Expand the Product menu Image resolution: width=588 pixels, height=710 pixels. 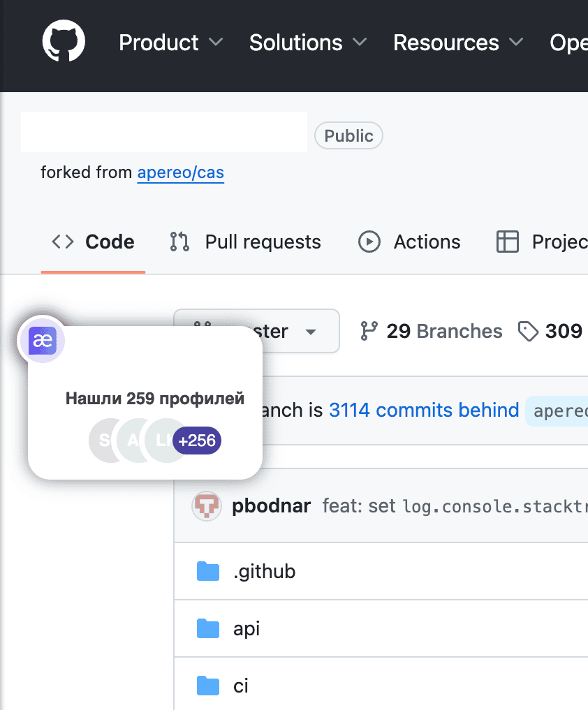[170, 43]
